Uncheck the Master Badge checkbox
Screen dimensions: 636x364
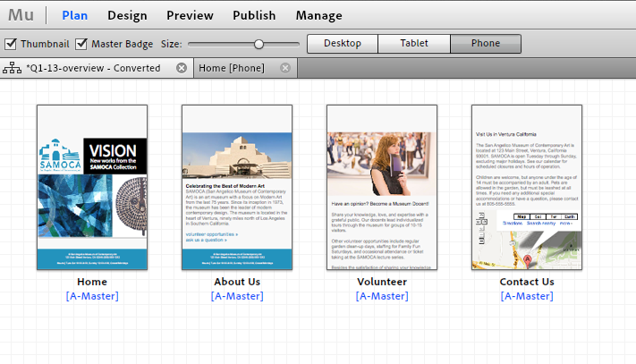pos(81,44)
